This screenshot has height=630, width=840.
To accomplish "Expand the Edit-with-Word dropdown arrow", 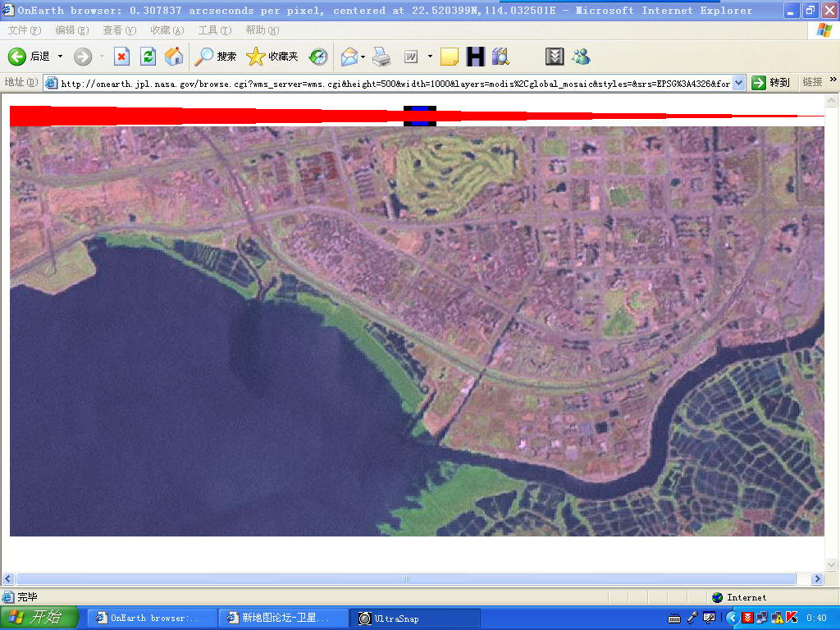I will (x=430, y=57).
